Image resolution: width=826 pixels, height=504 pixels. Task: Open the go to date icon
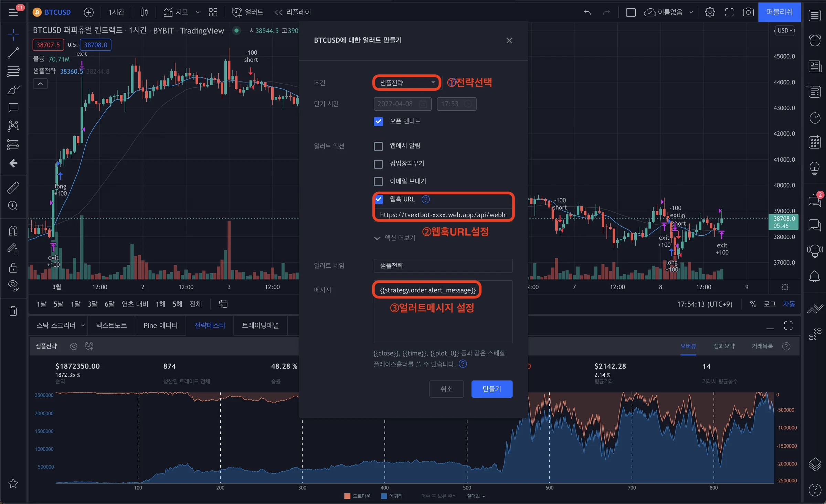pos(223,304)
